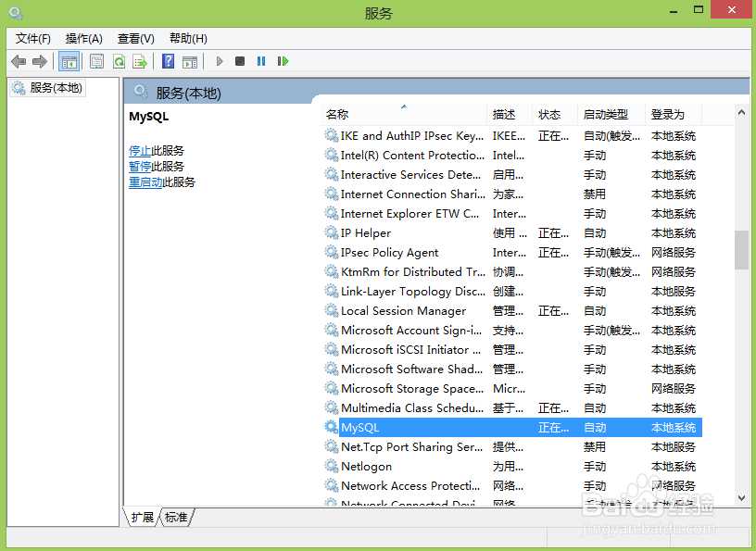This screenshot has height=551, width=756.
Task: Click the gear icon of MySQL row
Action: click(x=332, y=427)
